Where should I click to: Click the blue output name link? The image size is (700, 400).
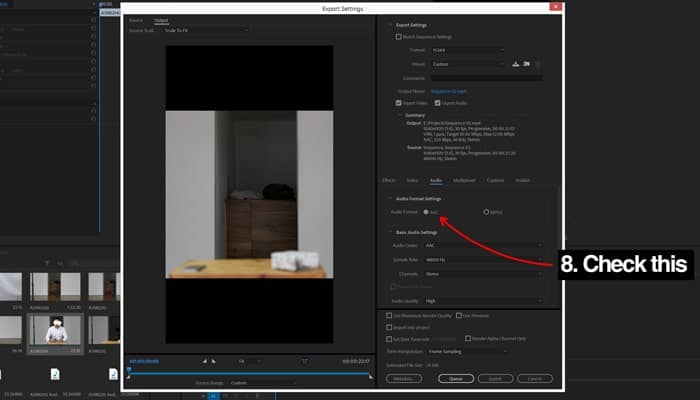point(449,91)
